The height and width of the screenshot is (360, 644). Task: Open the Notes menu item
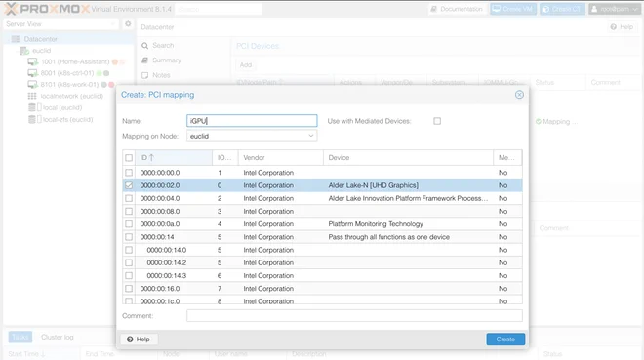(156, 75)
